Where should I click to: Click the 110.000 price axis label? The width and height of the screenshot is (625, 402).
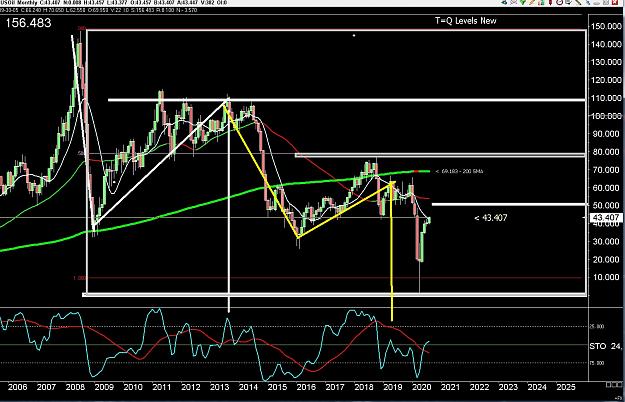click(606, 98)
